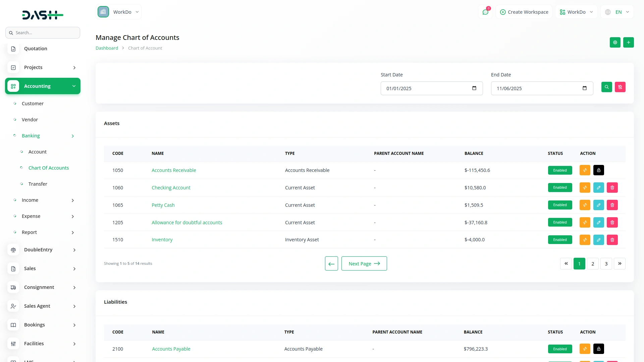Go to pagination page 2
Viewport: 644px width, 362px height.
(x=593, y=264)
